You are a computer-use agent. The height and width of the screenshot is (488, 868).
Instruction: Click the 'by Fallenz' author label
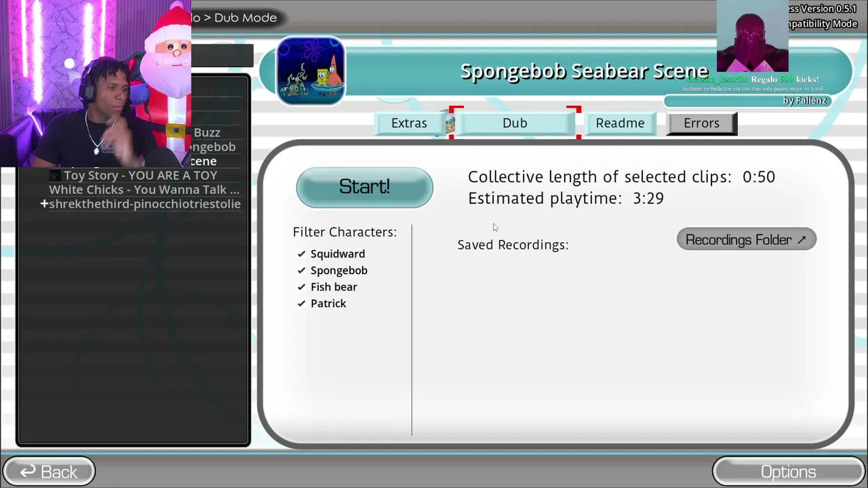point(805,100)
